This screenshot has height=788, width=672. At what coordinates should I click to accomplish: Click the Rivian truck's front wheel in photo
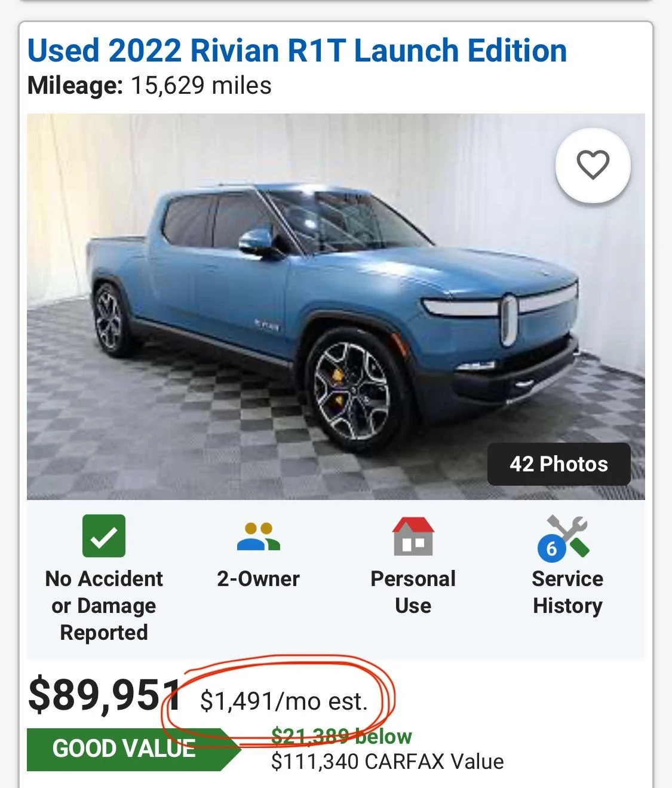(x=352, y=391)
